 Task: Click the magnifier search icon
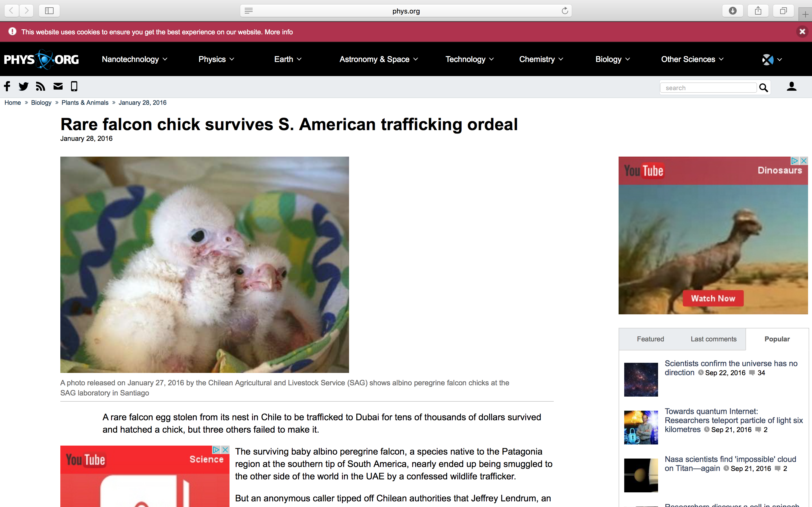pyautogui.click(x=764, y=88)
